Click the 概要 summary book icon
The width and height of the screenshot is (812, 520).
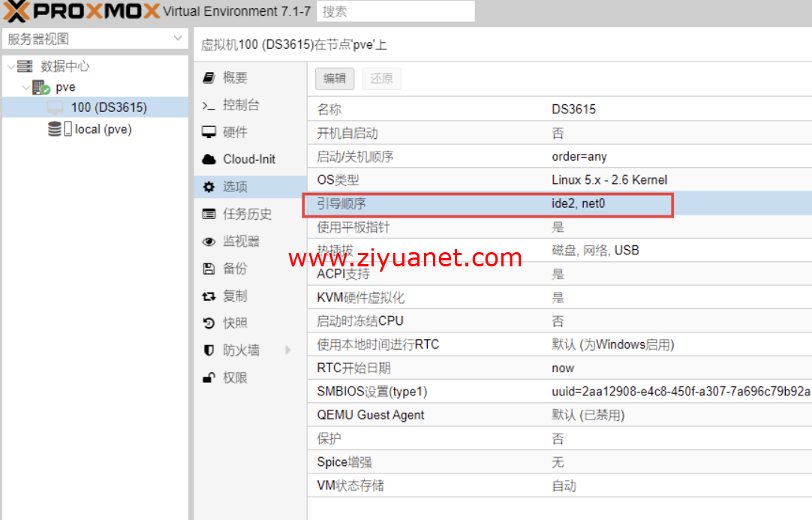click(209, 78)
